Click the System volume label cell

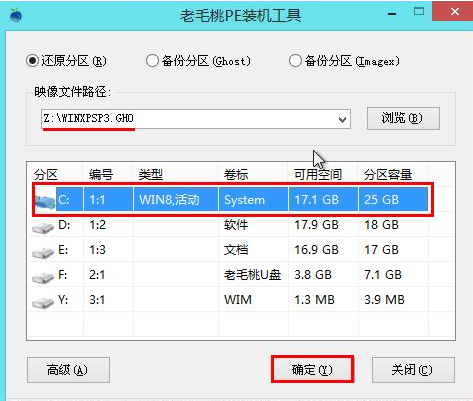pos(245,200)
